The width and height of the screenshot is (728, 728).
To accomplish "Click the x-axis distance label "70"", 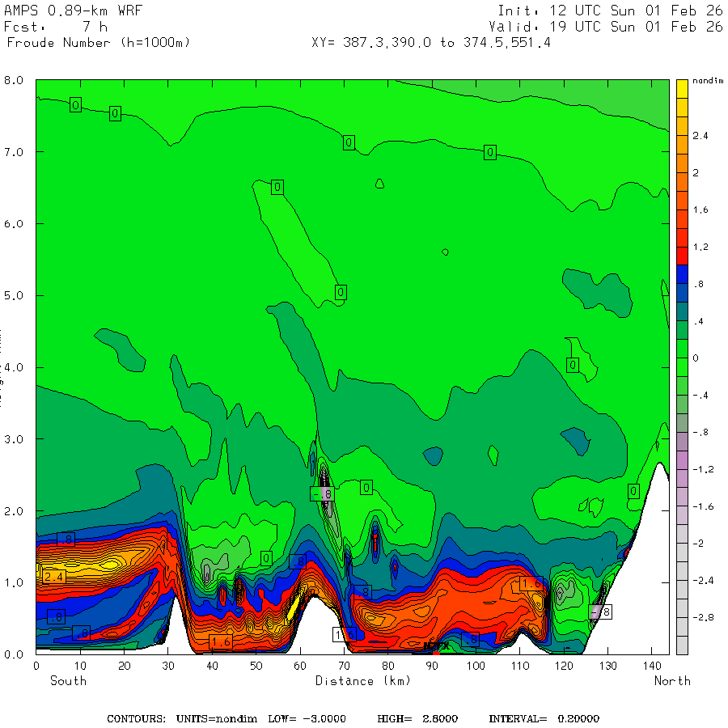I will 344,667.
